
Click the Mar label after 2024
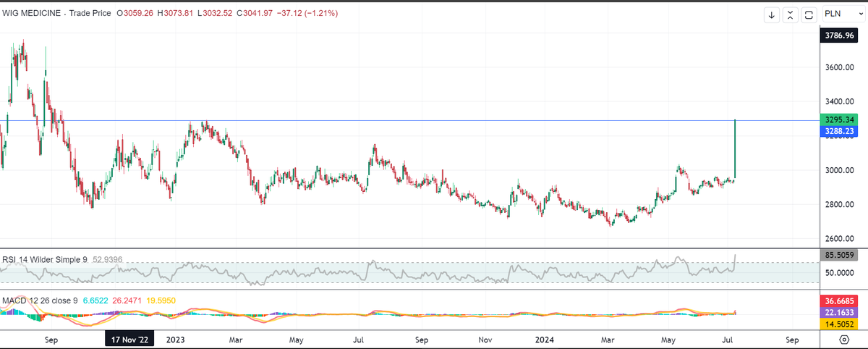(608, 339)
